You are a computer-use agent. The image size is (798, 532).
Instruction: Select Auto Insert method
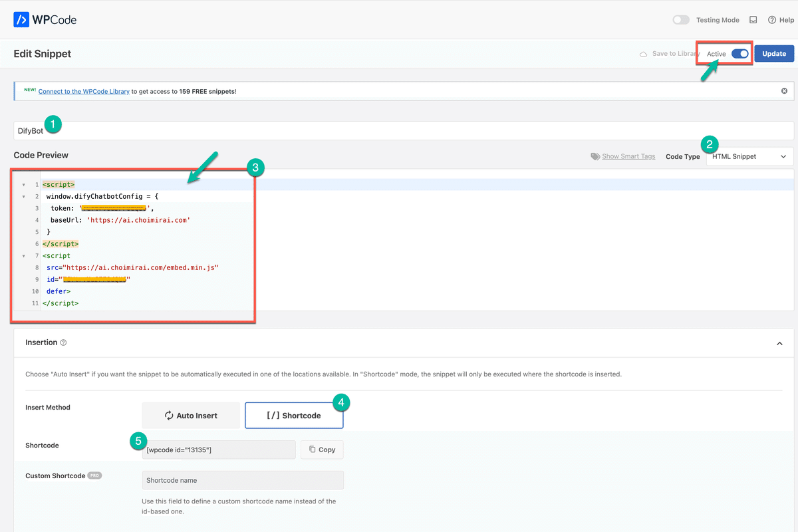click(x=191, y=416)
